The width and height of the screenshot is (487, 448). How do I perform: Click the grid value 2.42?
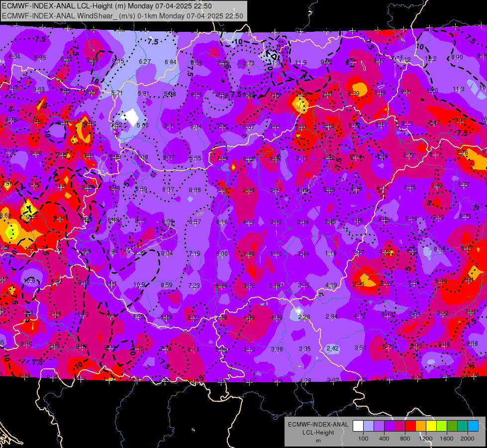point(332,348)
